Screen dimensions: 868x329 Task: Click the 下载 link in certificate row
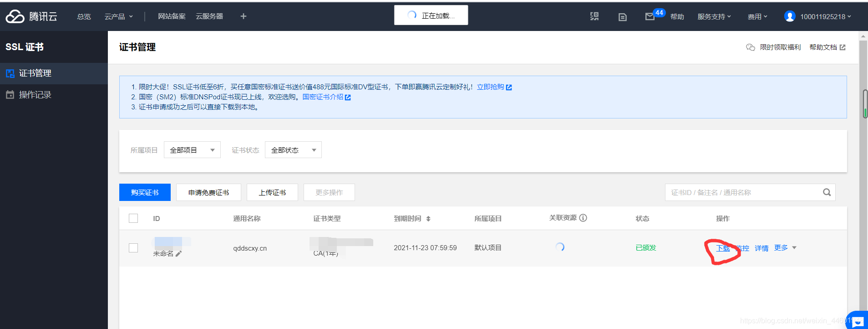click(723, 248)
